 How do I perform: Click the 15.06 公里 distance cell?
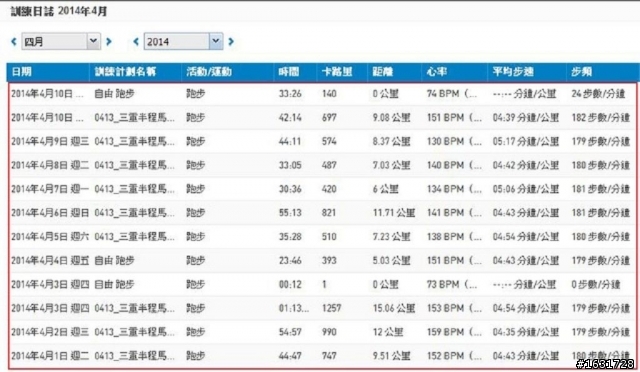pyautogui.click(x=394, y=308)
